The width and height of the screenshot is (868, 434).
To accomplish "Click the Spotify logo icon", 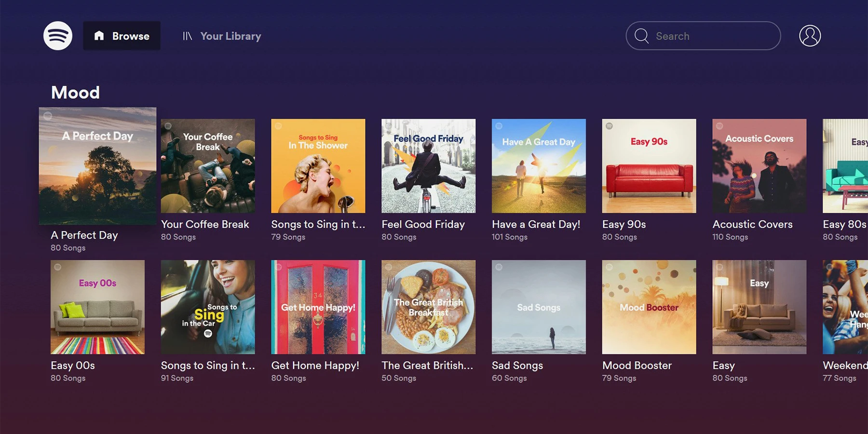I will pos(58,36).
